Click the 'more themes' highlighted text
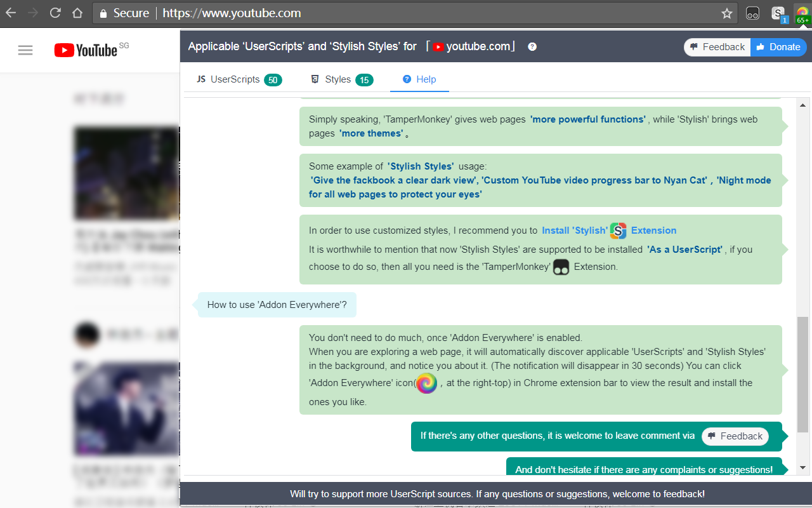The image size is (812, 508). click(x=371, y=133)
